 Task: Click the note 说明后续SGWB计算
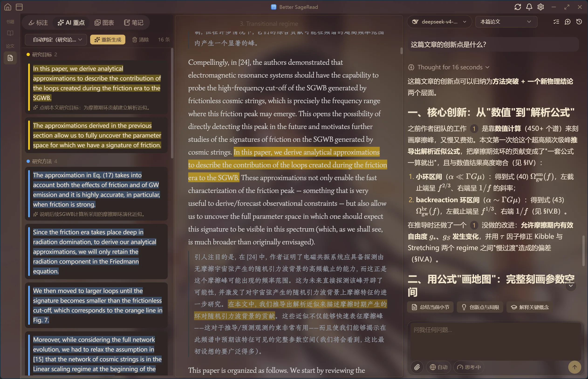89,214
